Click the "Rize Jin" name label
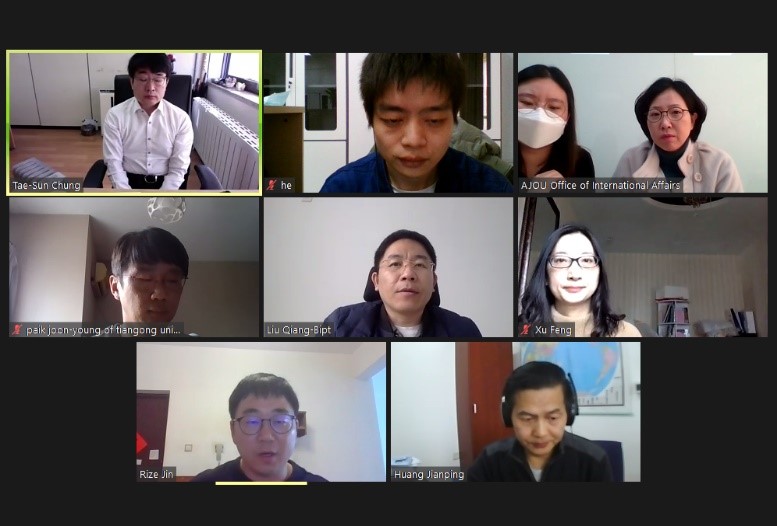The width and height of the screenshot is (777, 526). coord(157,474)
